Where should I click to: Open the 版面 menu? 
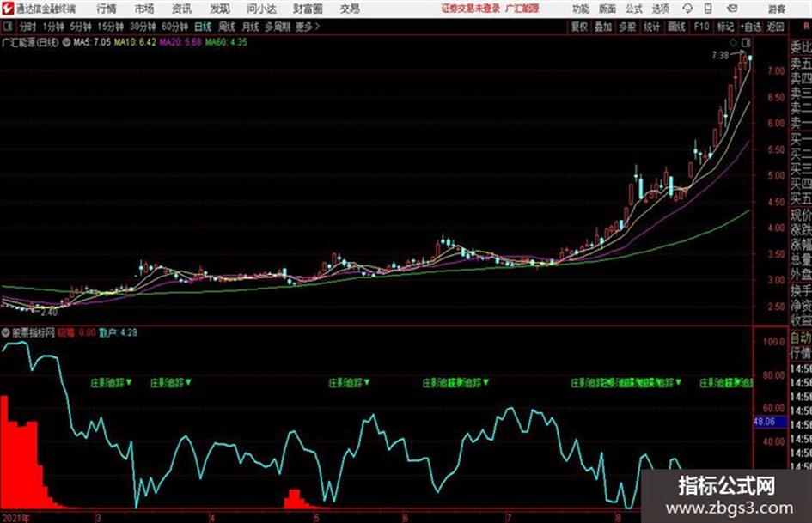click(607, 9)
